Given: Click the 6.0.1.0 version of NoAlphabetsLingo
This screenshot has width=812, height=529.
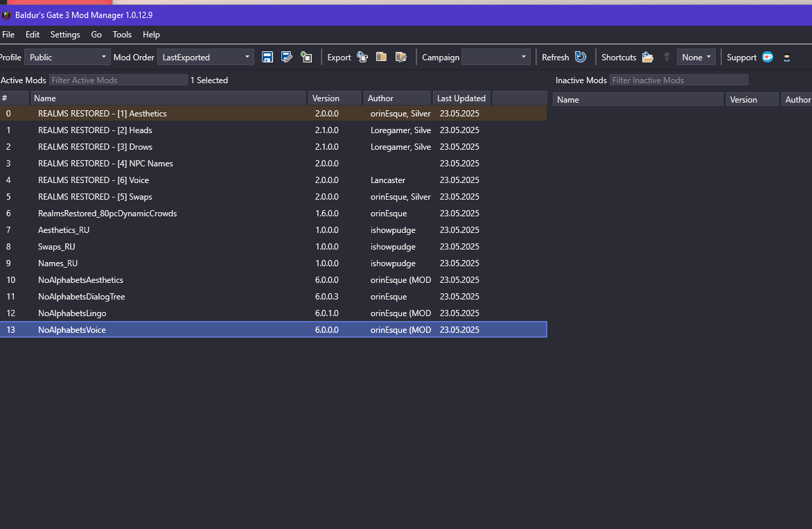Looking at the screenshot, I should tap(327, 313).
